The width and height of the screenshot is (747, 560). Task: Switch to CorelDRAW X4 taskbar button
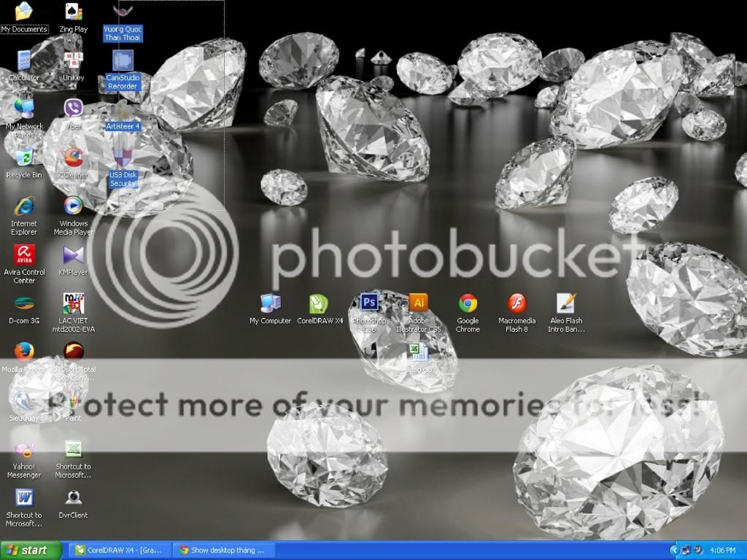[x=119, y=550]
